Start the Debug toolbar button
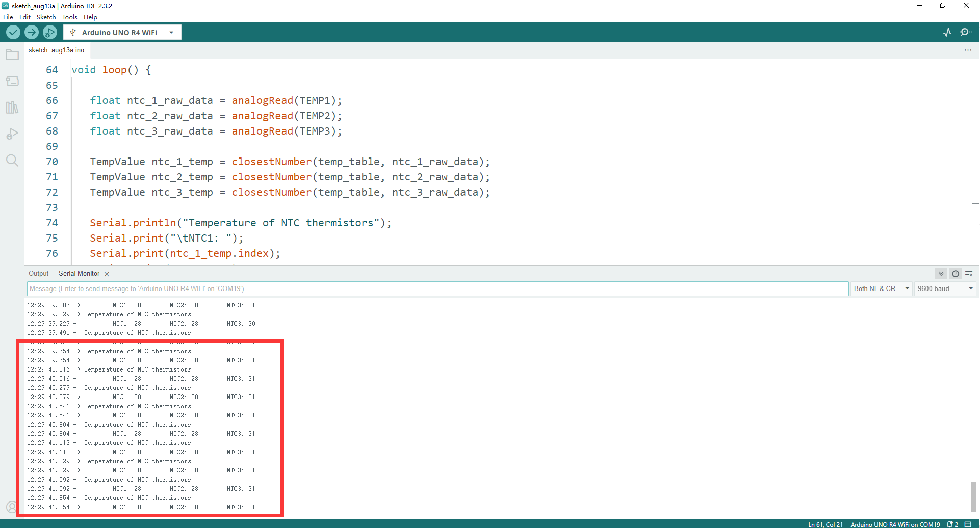 click(x=50, y=32)
